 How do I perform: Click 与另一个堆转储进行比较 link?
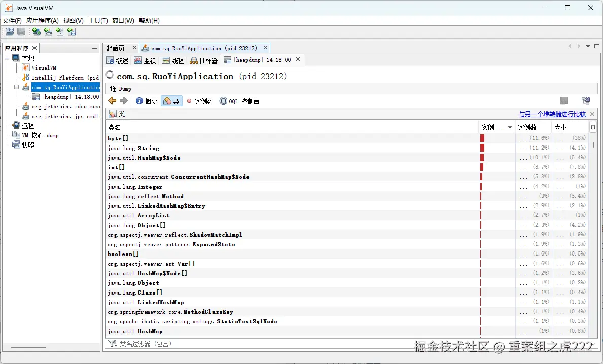[552, 114]
